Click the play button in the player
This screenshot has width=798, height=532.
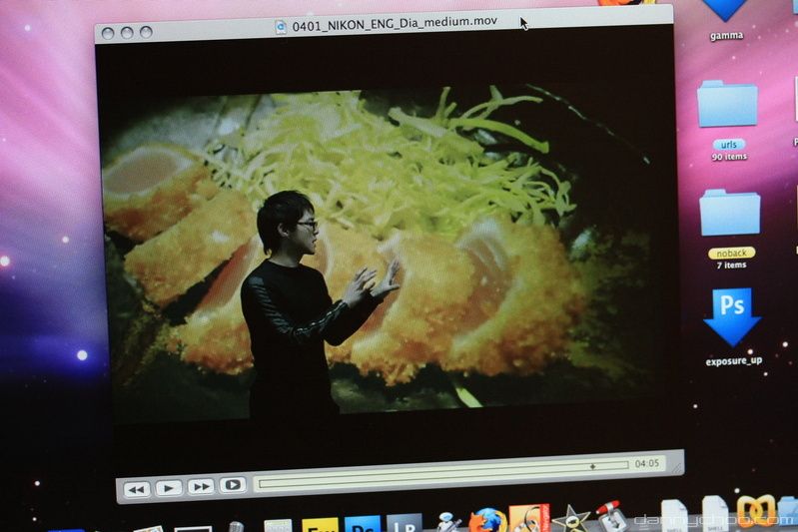tap(169, 488)
